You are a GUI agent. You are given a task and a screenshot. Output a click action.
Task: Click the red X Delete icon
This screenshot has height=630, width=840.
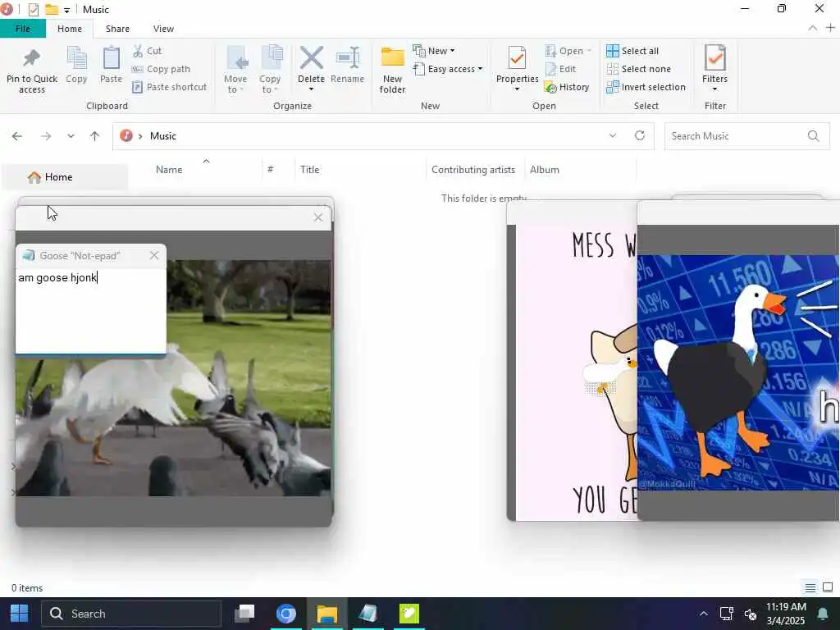[311, 58]
